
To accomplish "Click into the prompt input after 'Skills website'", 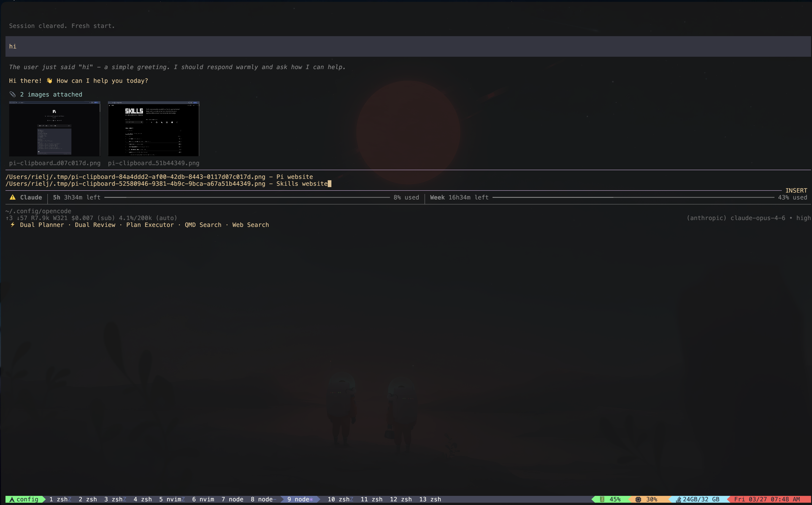I will [x=330, y=184].
